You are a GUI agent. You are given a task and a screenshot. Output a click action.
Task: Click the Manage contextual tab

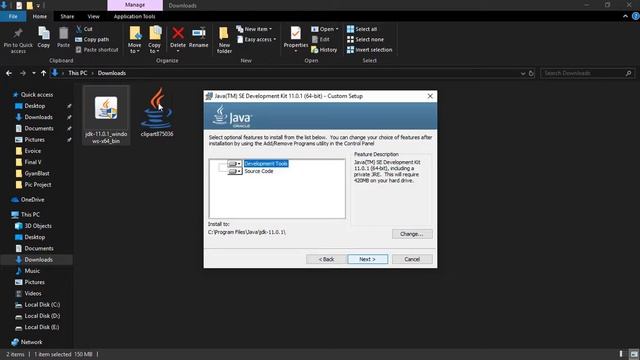pyautogui.click(x=135, y=5)
